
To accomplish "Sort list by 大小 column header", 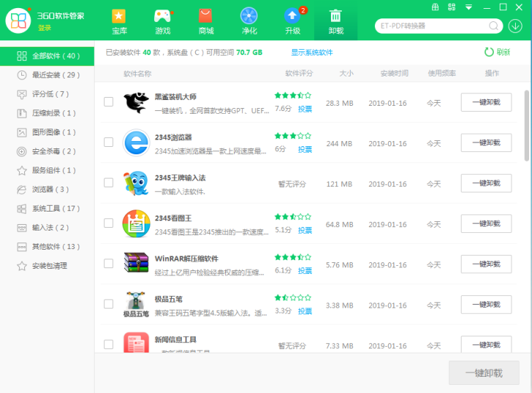I will pyautogui.click(x=346, y=73).
